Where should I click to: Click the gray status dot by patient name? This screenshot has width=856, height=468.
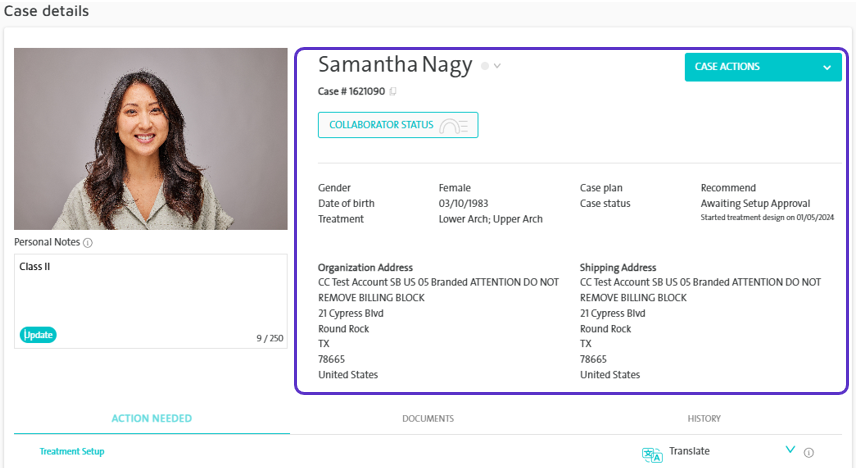point(485,66)
